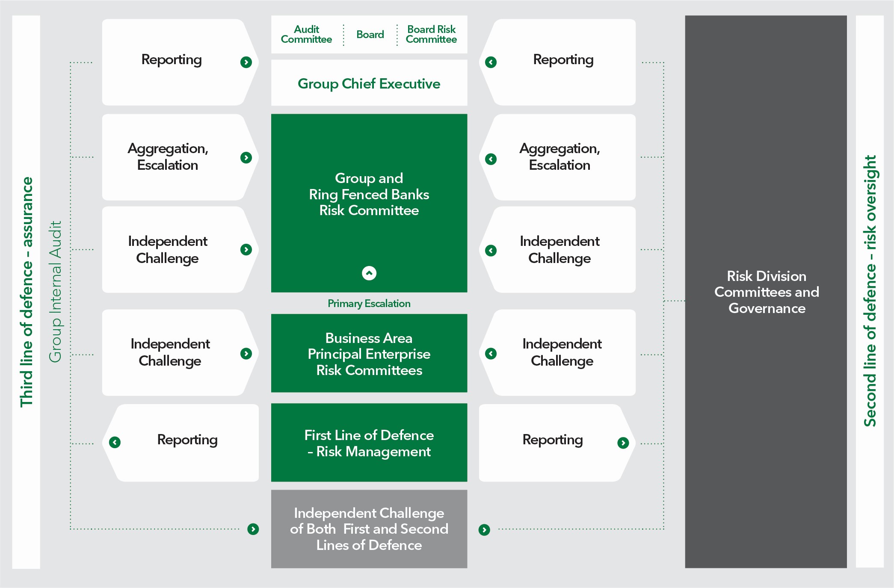The image size is (894, 588).
Task: Click arrow left of grey Independent Challenge block
Action: point(253,529)
